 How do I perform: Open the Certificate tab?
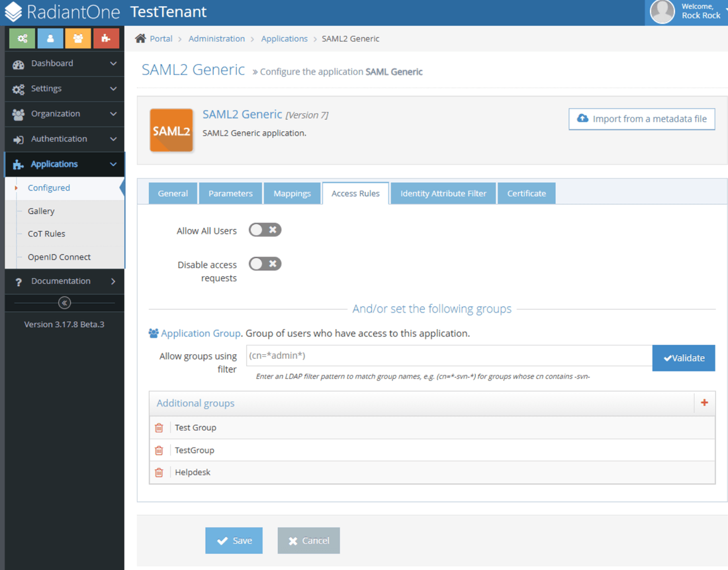coord(527,193)
